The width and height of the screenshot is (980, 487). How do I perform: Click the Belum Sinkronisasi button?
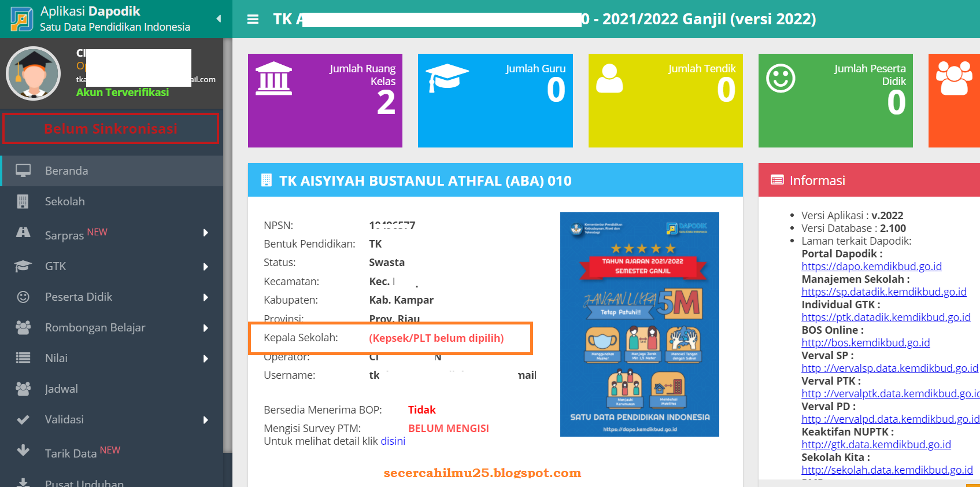[x=111, y=128]
